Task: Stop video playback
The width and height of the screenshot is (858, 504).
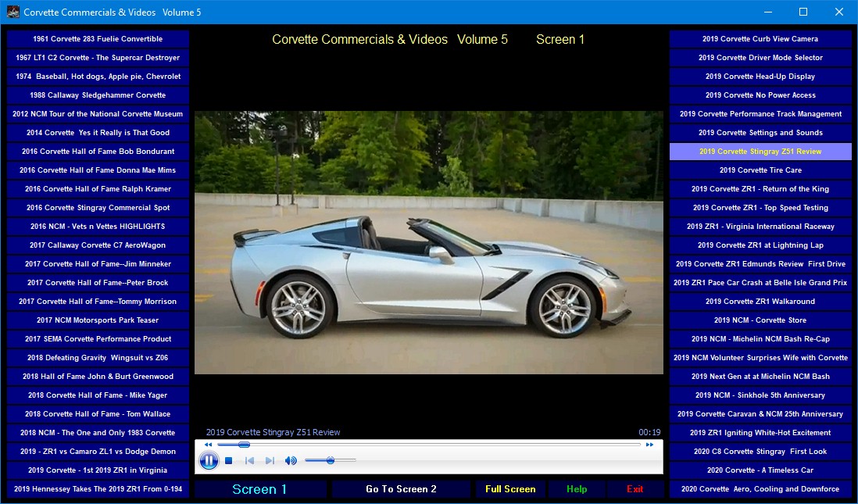Action: pyautogui.click(x=229, y=461)
